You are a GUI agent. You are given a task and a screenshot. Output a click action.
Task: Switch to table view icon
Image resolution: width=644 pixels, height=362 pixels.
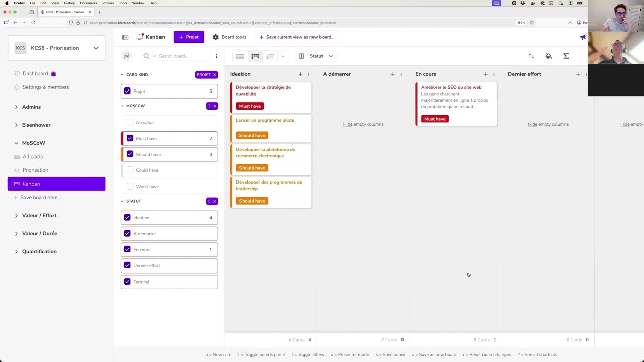click(x=240, y=56)
